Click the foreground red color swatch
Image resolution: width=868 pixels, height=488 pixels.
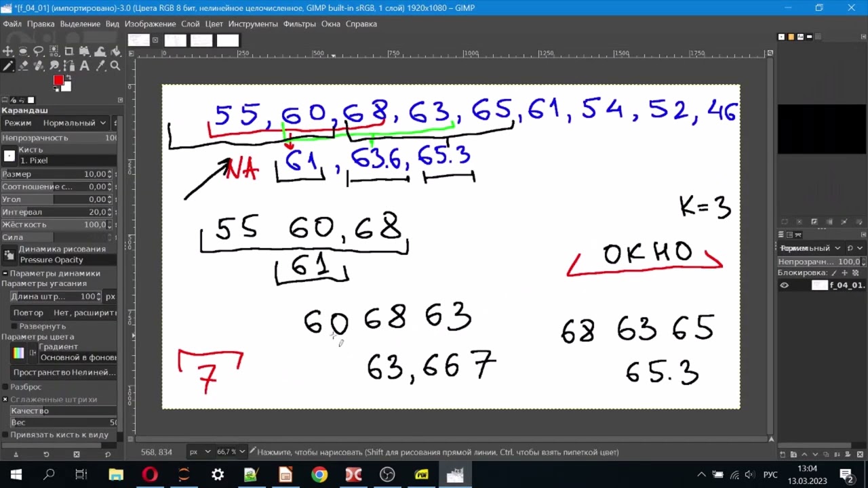click(x=58, y=80)
